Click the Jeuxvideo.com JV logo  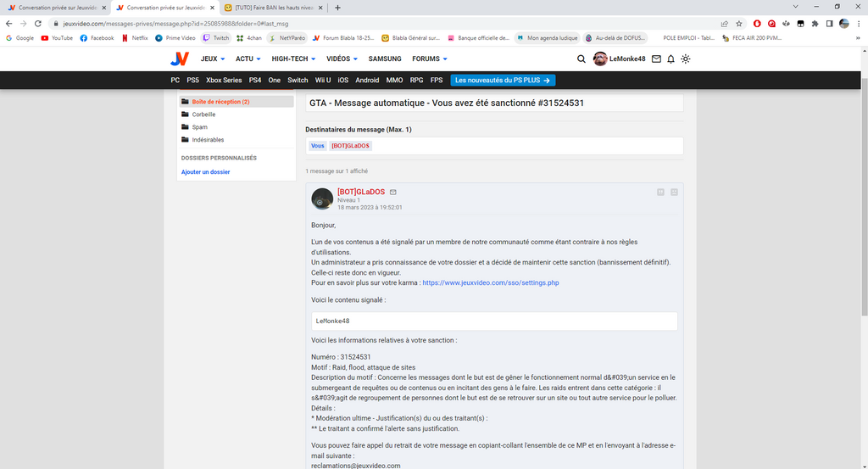pos(180,59)
